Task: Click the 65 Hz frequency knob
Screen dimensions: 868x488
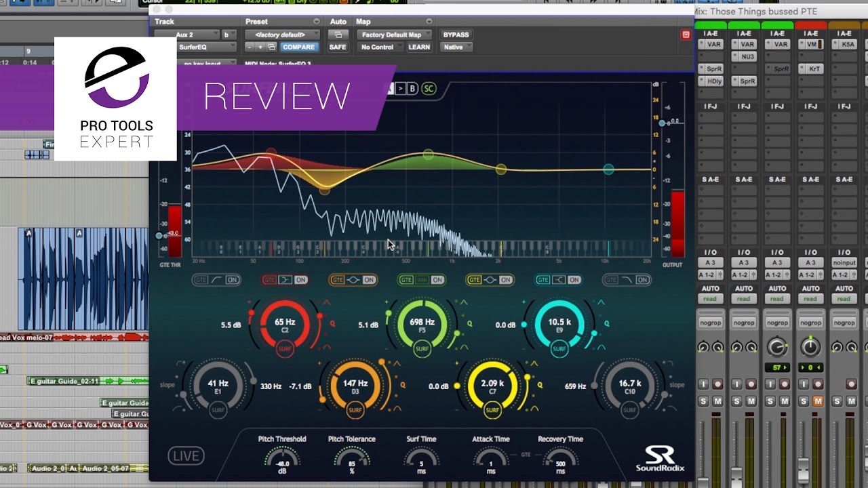Action: click(285, 325)
